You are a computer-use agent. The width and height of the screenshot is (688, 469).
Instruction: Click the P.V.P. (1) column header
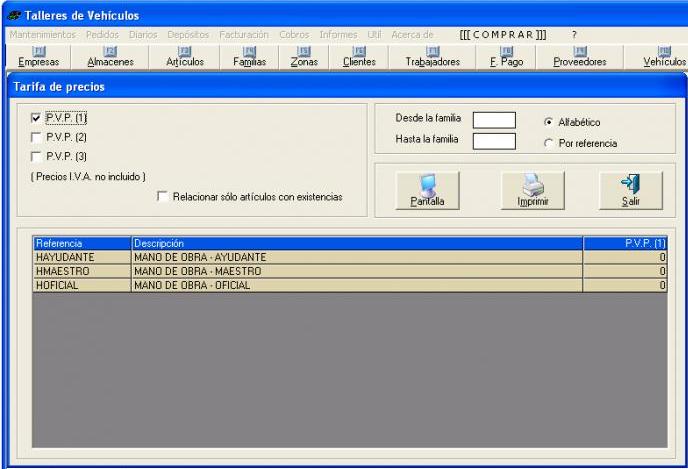625,243
